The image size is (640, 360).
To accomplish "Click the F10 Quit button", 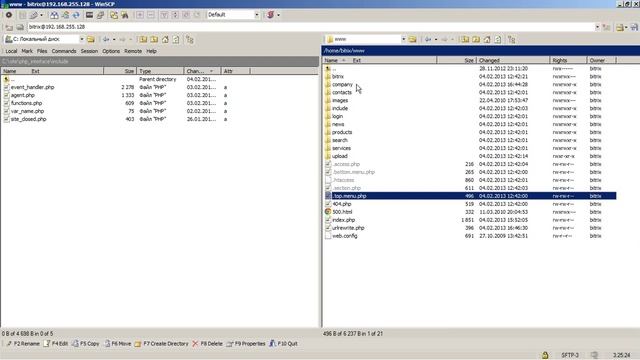I will pyautogui.click(x=283, y=344).
